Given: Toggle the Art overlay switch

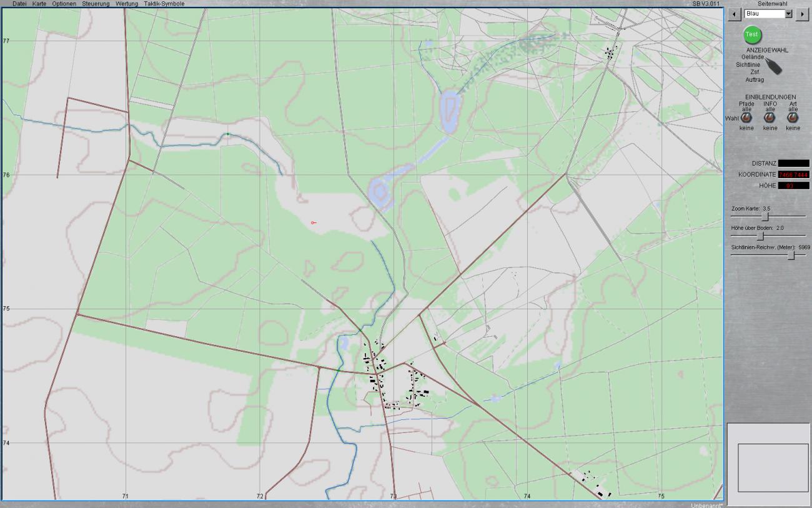Looking at the screenshot, I should tap(793, 118).
